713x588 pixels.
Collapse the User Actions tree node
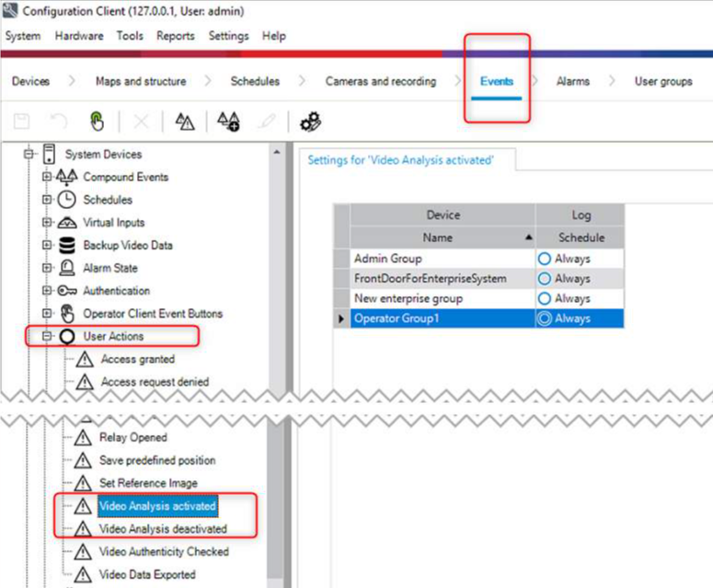(x=47, y=337)
